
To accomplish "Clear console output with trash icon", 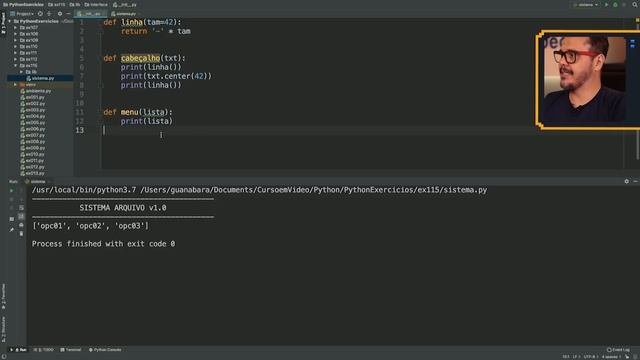I will (x=21, y=233).
